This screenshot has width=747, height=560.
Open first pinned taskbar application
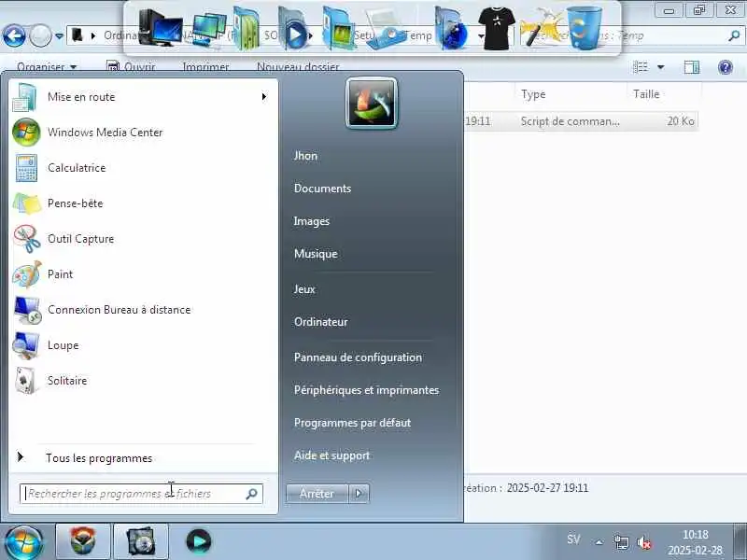tap(83, 541)
